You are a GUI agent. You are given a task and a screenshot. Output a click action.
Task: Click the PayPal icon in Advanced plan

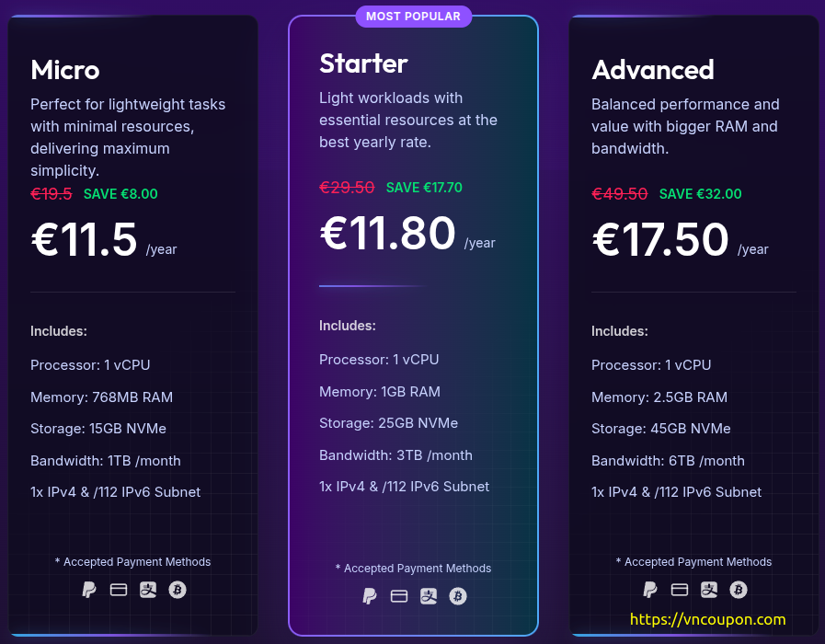click(x=650, y=590)
